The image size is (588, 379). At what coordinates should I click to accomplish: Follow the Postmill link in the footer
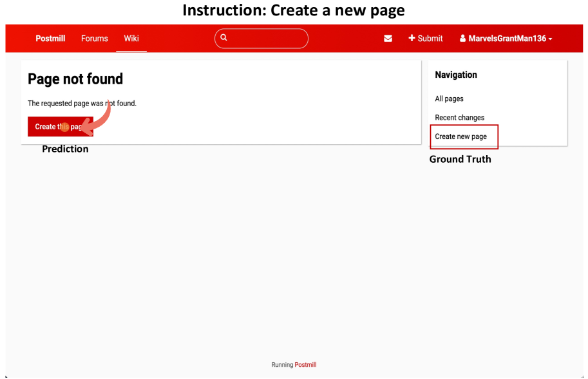(x=305, y=365)
